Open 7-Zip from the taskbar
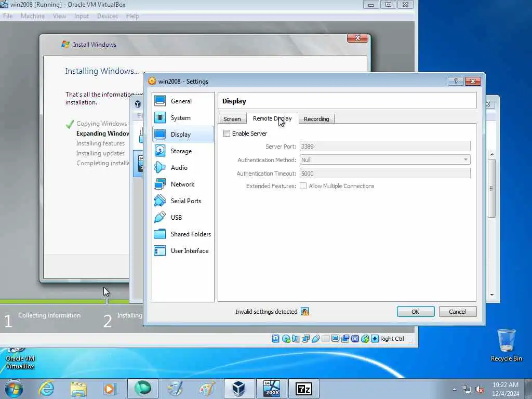 coord(304,389)
